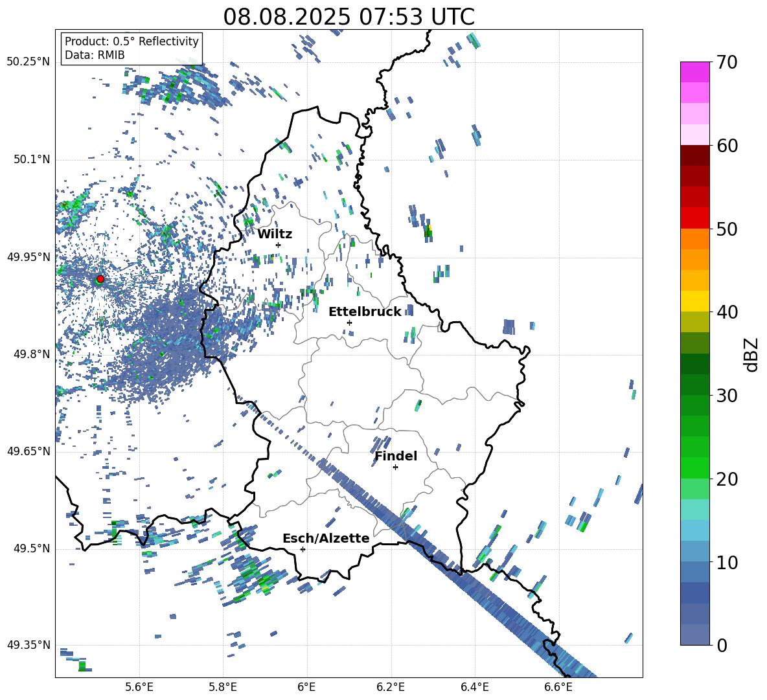Viewport: 767px width, 700px height.
Task: Click the magenta top segment of colorbar
Action: click(694, 72)
